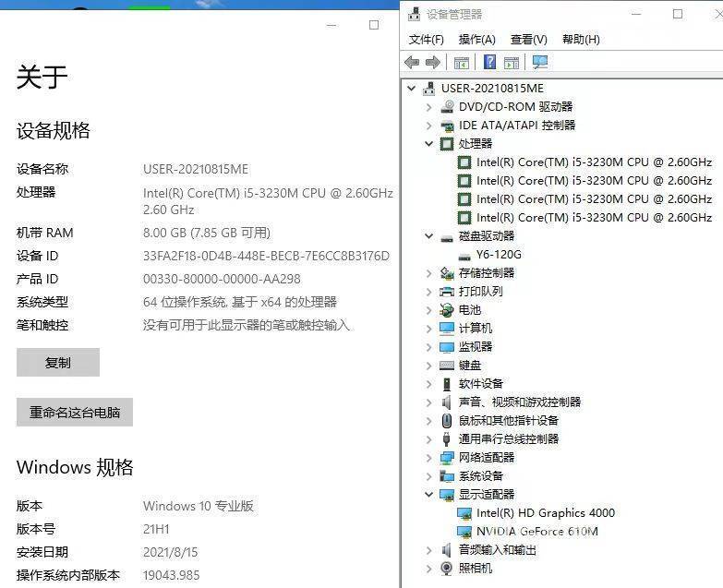Viewport: 723px width, 588px height.
Task: Click the 复制 button in About page
Action: (x=58, y=362)
